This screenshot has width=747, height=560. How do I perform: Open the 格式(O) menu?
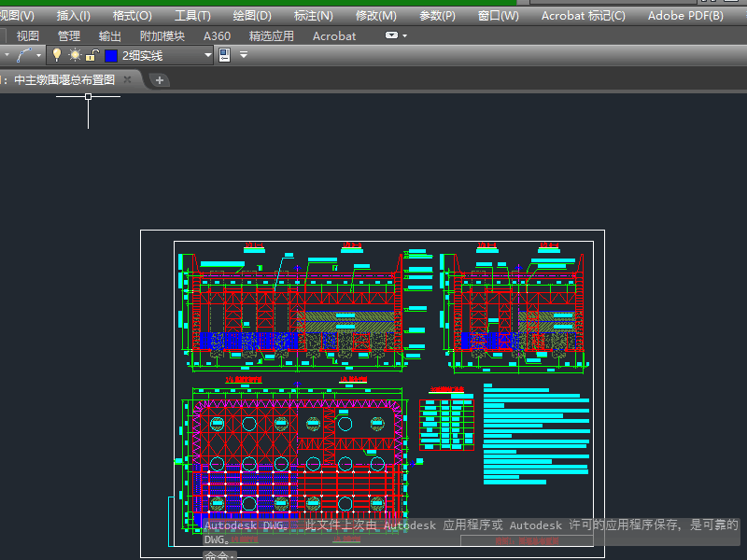click(132, 16)
